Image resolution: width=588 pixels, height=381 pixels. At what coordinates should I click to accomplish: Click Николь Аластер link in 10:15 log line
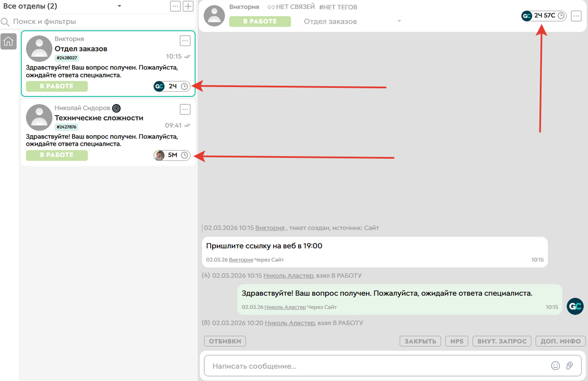(x=289, y=276)
